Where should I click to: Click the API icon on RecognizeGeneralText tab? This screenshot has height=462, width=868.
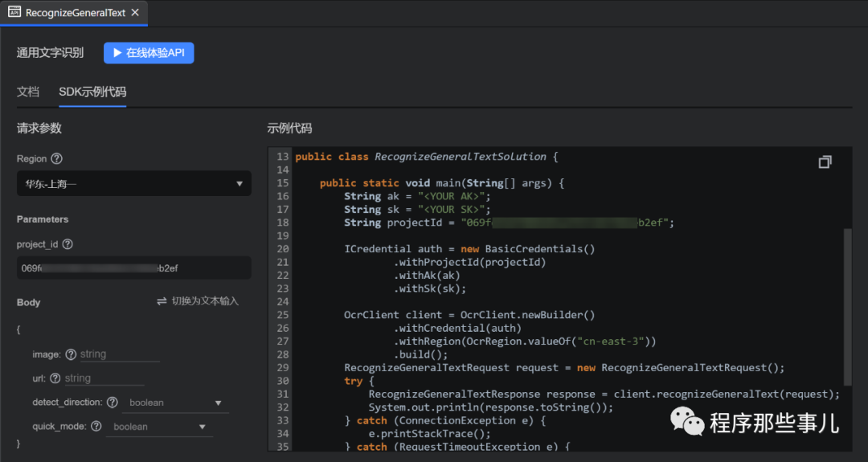click(x=14, y=11)
